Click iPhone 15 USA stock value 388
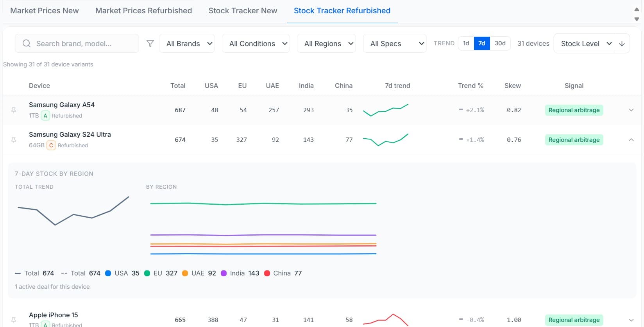The image size is (644, 327). [x=213, y=320]
